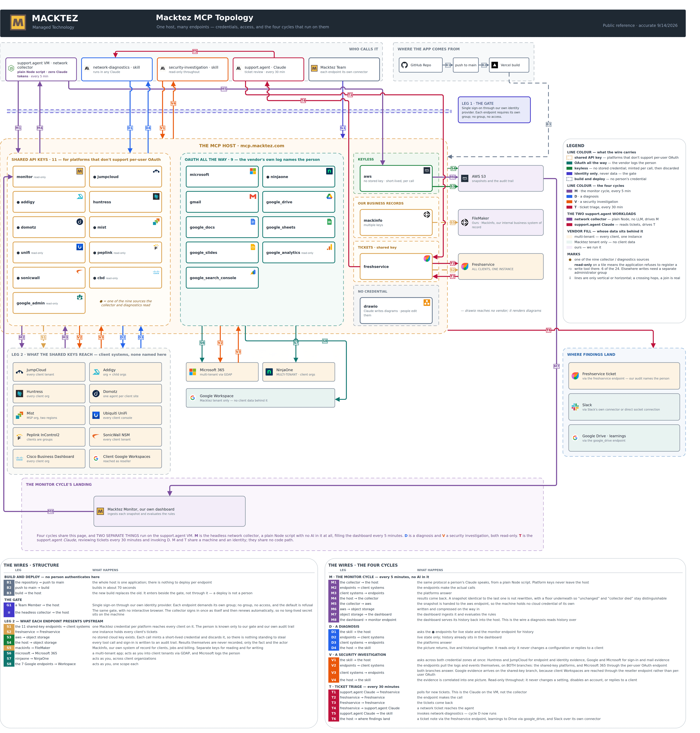Click the S8 wire label toward Google Workspace
Screen dimensions: 700x733
[325, 341]
